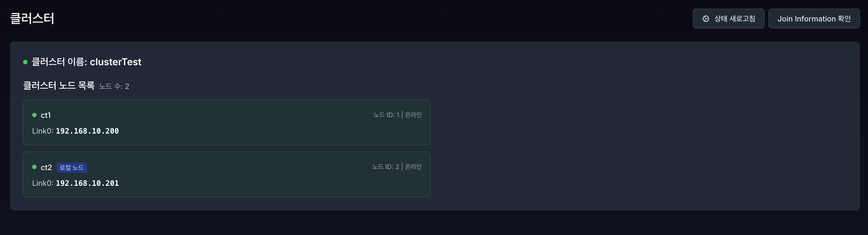Click the 온라인 status on ct2 card
Screen dimensions: 868x235
point(413,167)
